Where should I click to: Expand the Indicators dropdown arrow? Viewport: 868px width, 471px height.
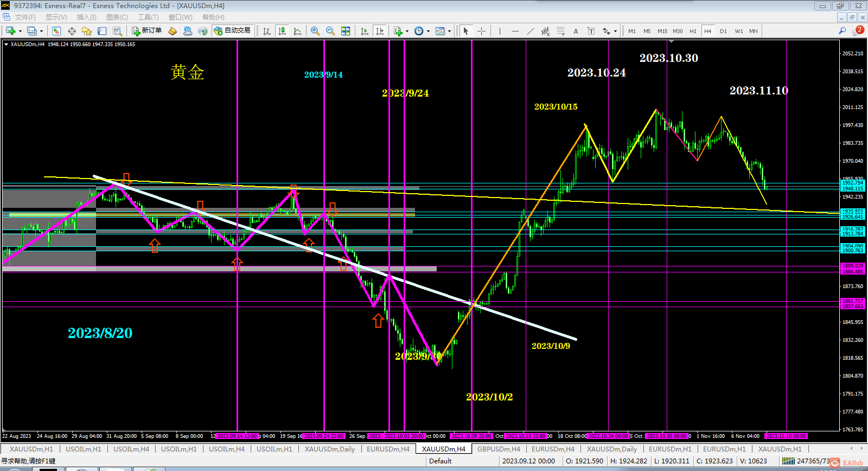(x=407, y=31)
